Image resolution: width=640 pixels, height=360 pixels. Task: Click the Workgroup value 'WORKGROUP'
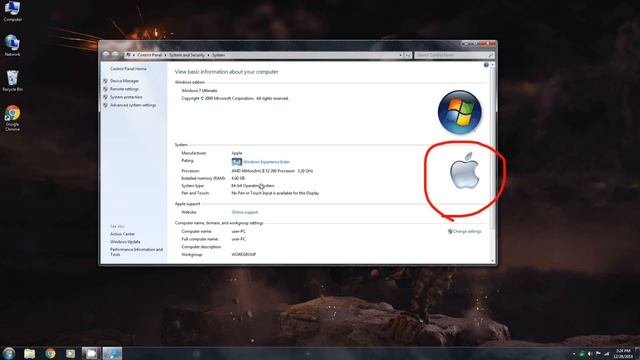(244, 254)
